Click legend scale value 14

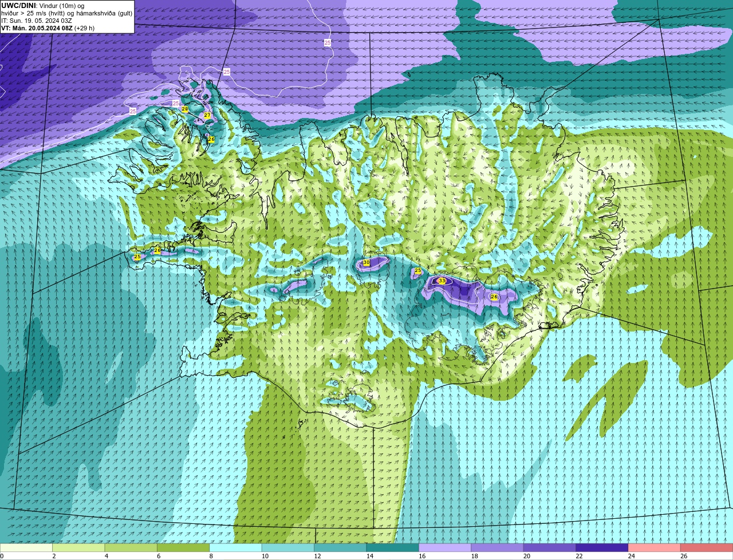pyautogui.click(x=370, y=556)
